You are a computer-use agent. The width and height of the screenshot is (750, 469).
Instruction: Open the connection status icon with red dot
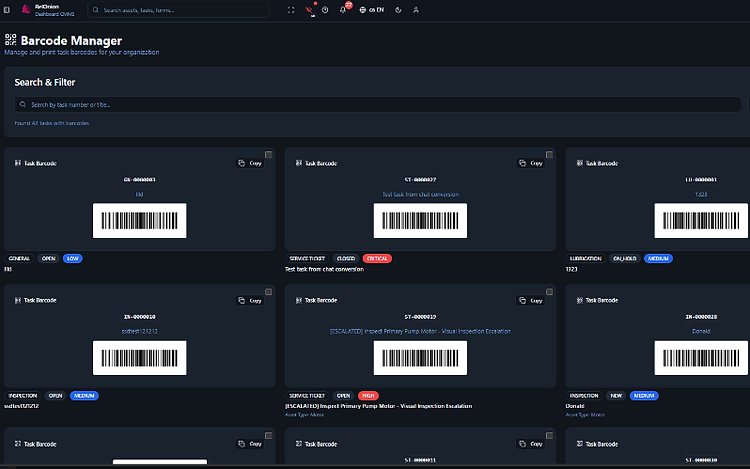[310, 10]
